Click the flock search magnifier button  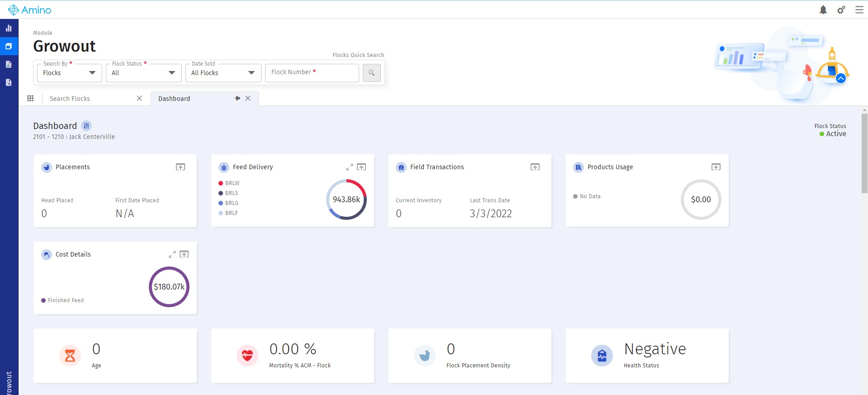[371, 73]
